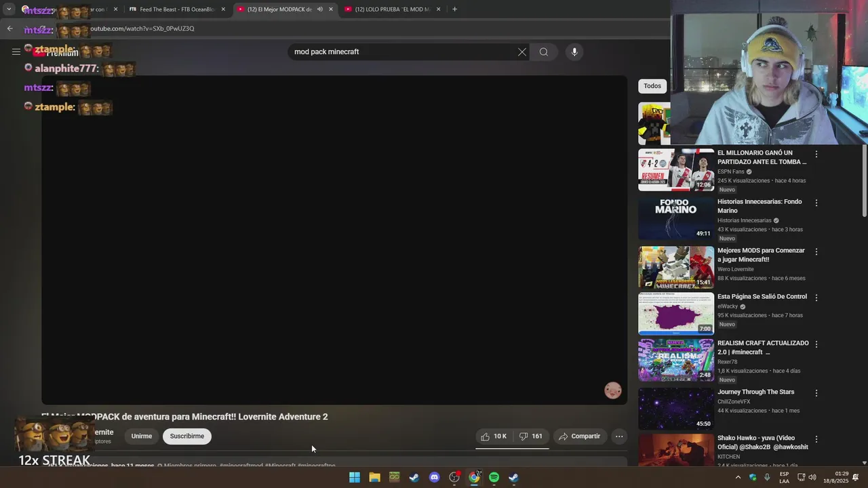Start voice search with the microphone icon
The height and width of the screenshot is (488, 868).
(574, 52)
